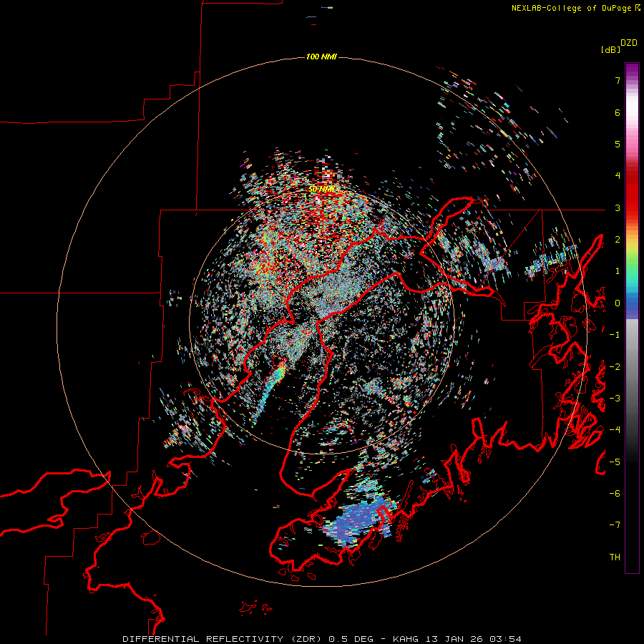Click the 1 value on the color scale
Viewport: 644px width, 644px height.
(618, 271)
